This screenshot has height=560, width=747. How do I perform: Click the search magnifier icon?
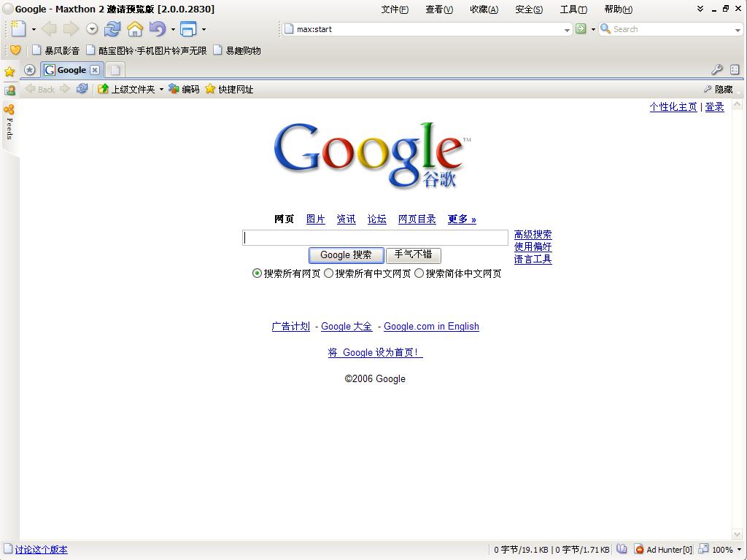pos(605,28)
